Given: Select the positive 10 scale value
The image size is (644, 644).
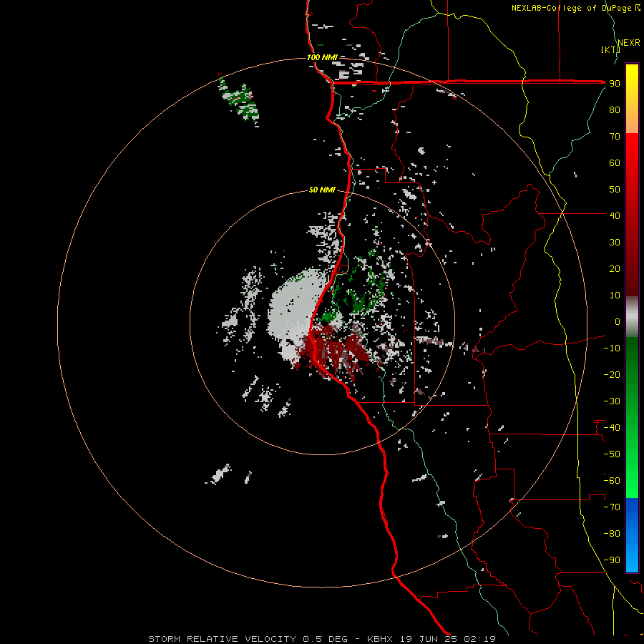Looking at the screenshot, I should (615, 296).
